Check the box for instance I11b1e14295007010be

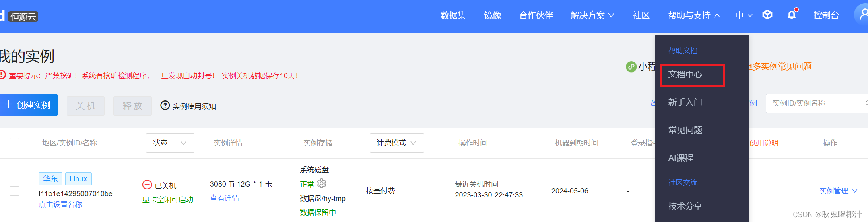[14, 191]
